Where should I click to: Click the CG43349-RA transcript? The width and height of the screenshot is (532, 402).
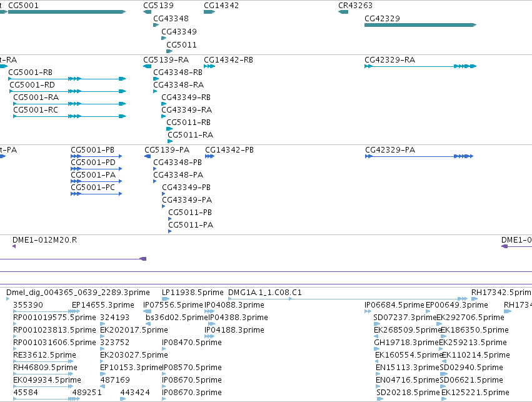point(163,116)
